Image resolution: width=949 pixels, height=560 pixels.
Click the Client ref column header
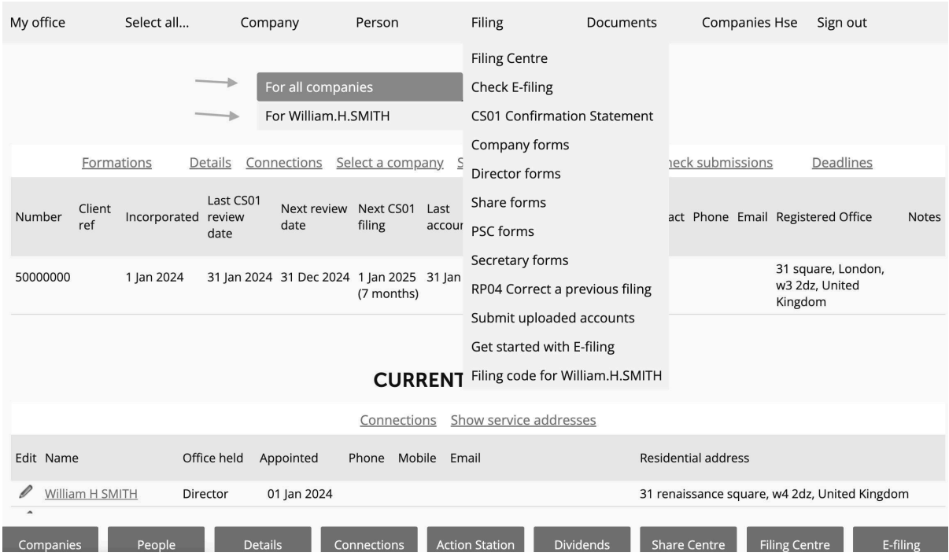tap(94, 217)
